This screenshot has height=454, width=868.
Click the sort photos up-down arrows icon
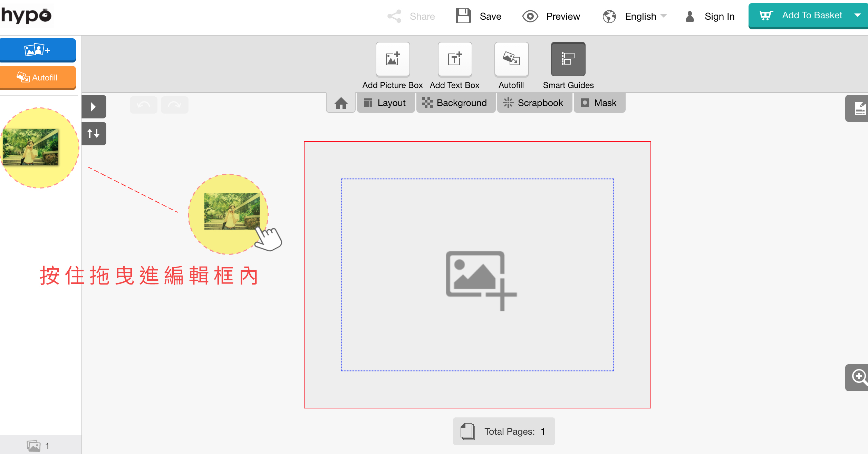[x=93, y=134]
